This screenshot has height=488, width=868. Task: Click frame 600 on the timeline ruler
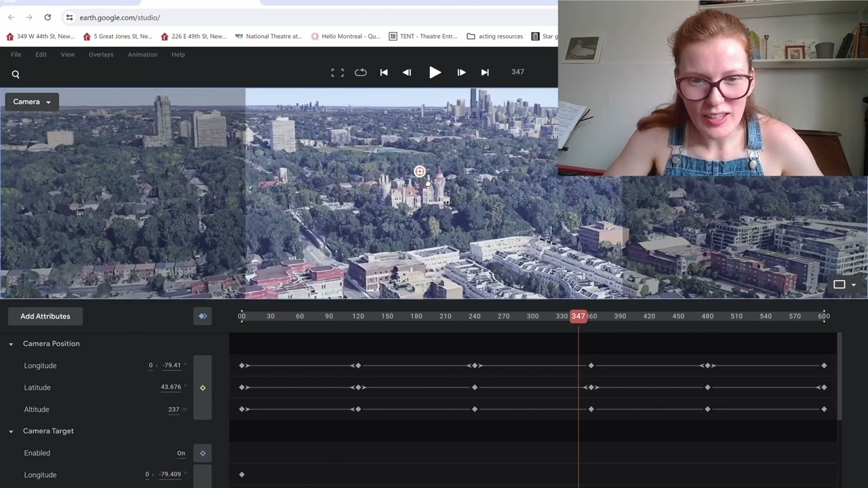(x=824, y=317)
